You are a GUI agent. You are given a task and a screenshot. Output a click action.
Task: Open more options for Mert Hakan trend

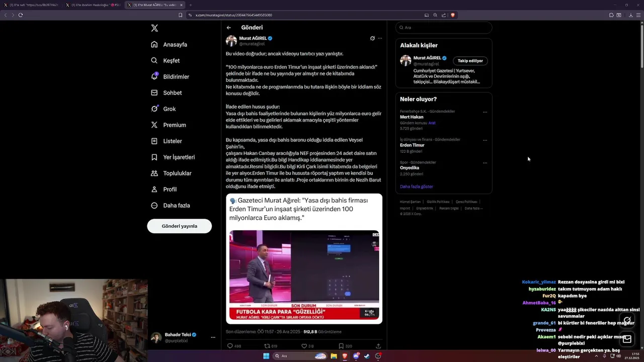tap(485, 112)
